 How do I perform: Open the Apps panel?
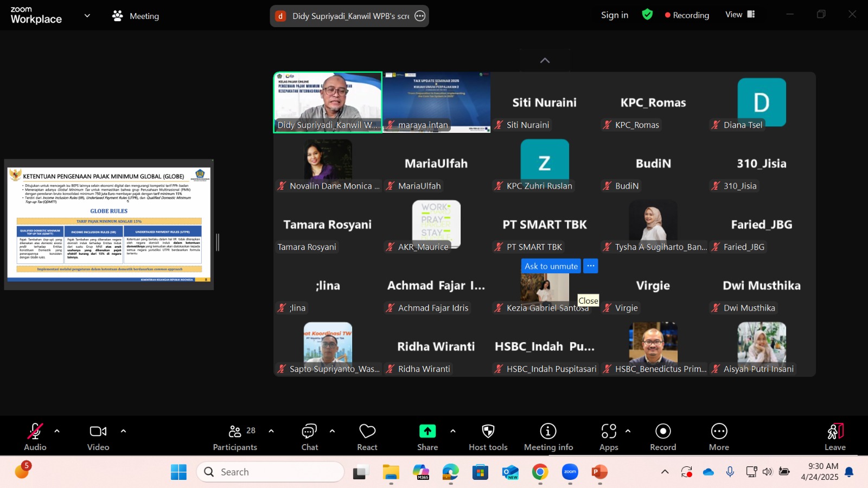click(609, 432)
